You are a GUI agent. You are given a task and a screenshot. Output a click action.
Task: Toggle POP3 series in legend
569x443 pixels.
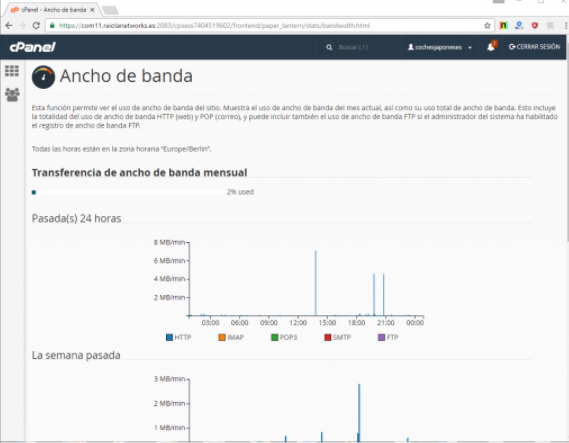[x=284, y=337]
